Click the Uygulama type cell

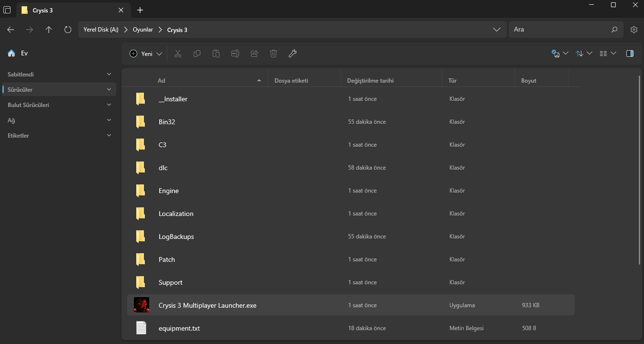pos(462,305)
